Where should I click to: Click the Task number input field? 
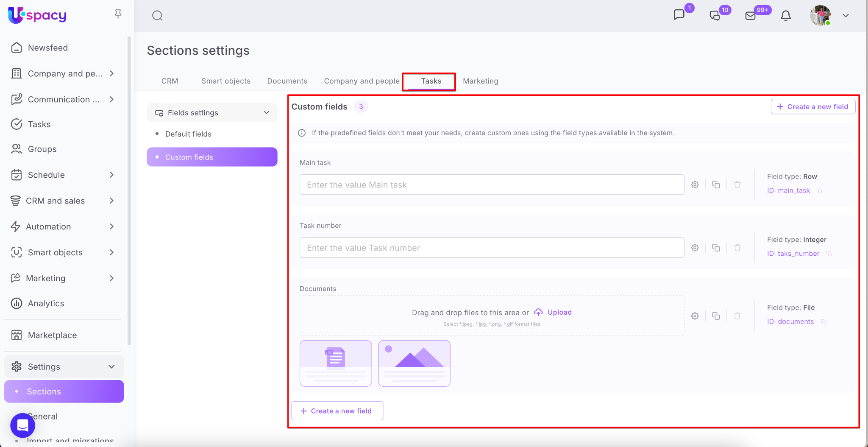[x=492, y=248]
